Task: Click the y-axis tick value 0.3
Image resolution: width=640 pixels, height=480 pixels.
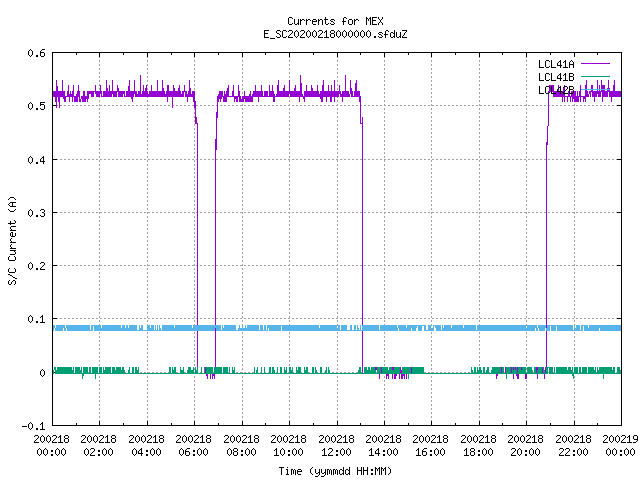Action: [x=36, y=213]
